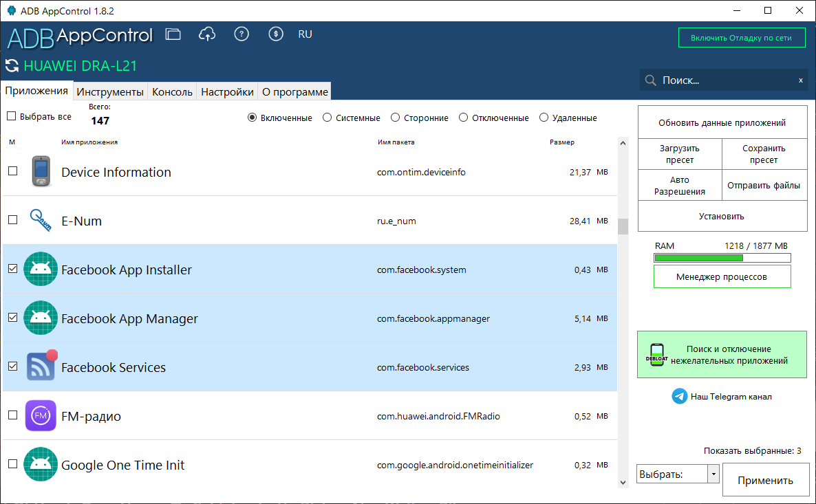Image resolution: width=816 pixels, height=504 pixels.
Task: Click the search magnifier icon
Action: (x=650, y=80)
